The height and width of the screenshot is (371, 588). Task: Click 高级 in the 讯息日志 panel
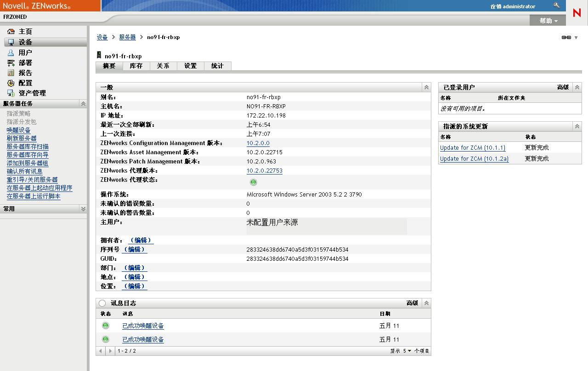click(412, 303)
